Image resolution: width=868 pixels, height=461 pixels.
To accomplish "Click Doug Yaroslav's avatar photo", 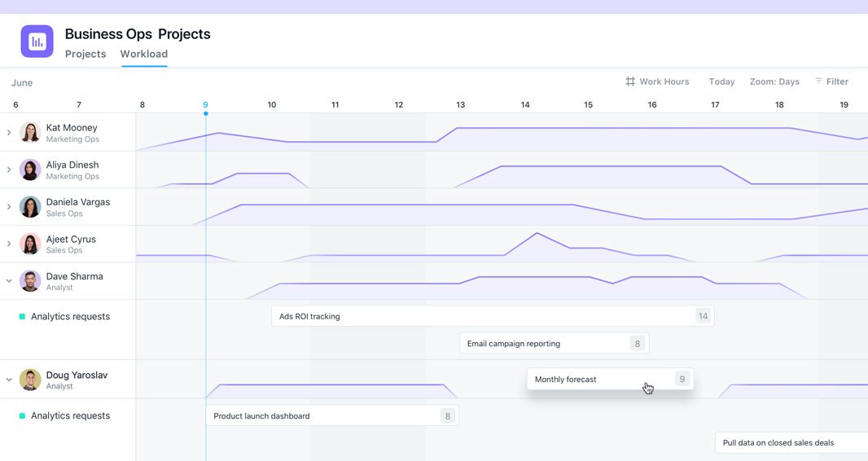I will coord(30,380).
